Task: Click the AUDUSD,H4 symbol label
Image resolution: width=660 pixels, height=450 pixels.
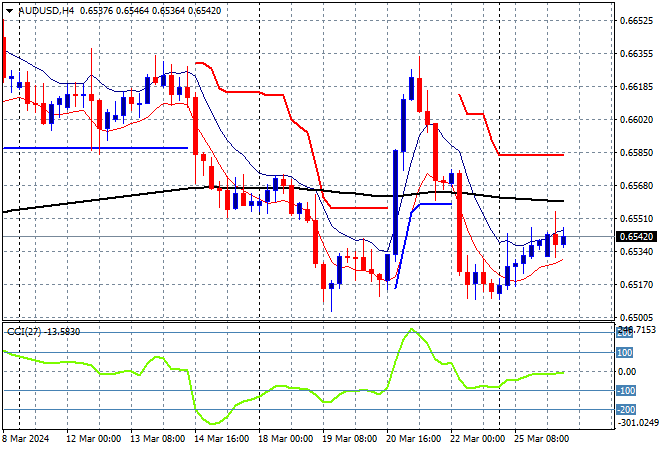Action: click(40, 10)
